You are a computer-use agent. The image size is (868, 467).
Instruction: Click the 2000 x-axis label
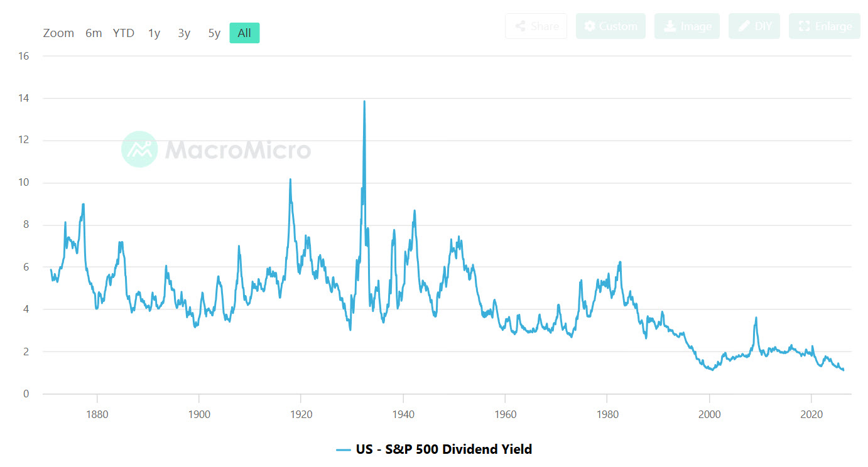coord(709,415)
